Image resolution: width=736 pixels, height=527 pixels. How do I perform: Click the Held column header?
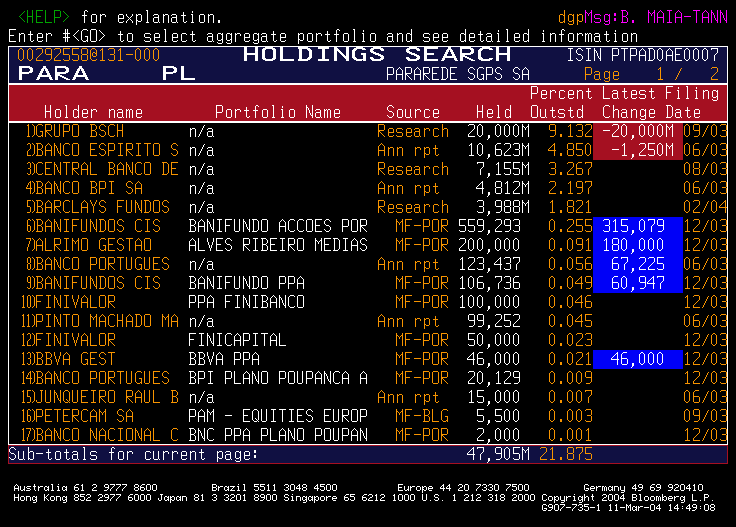[x=494, y=112]
